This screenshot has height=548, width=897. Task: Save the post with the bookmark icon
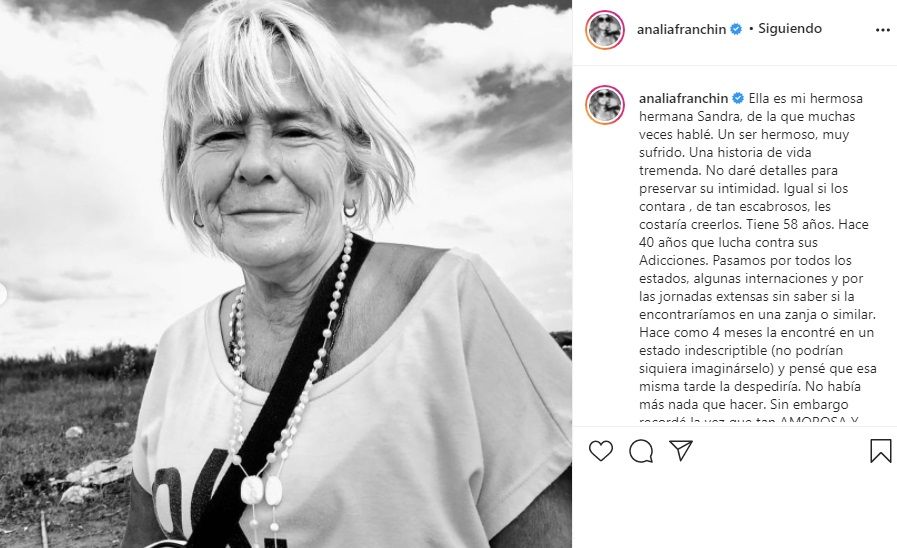point(880,451)
